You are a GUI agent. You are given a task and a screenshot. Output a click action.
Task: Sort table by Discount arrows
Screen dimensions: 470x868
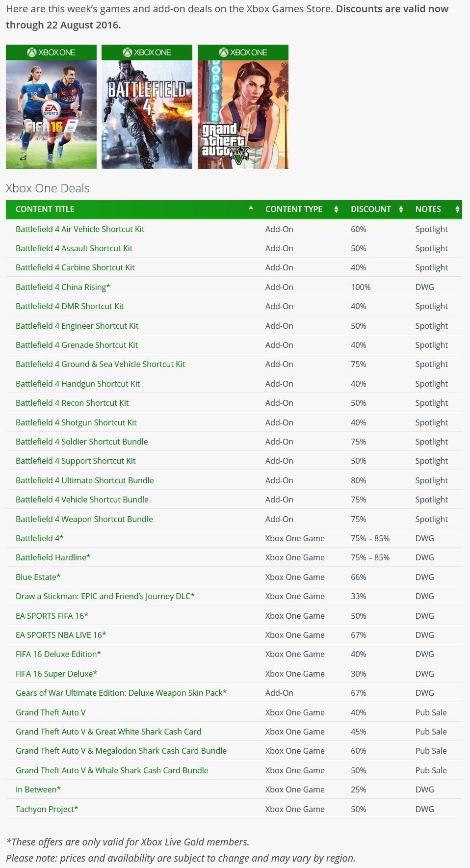coord(401,209)
